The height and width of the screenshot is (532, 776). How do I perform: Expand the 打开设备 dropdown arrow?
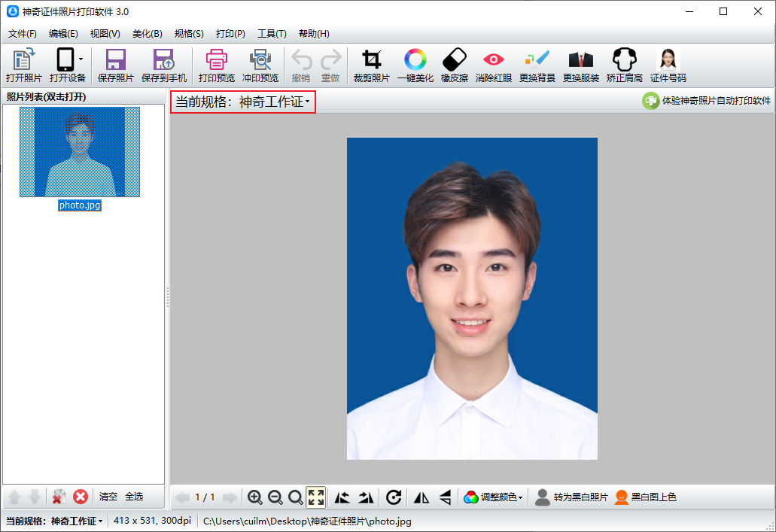pyautogui.click(x=81, y=59)
